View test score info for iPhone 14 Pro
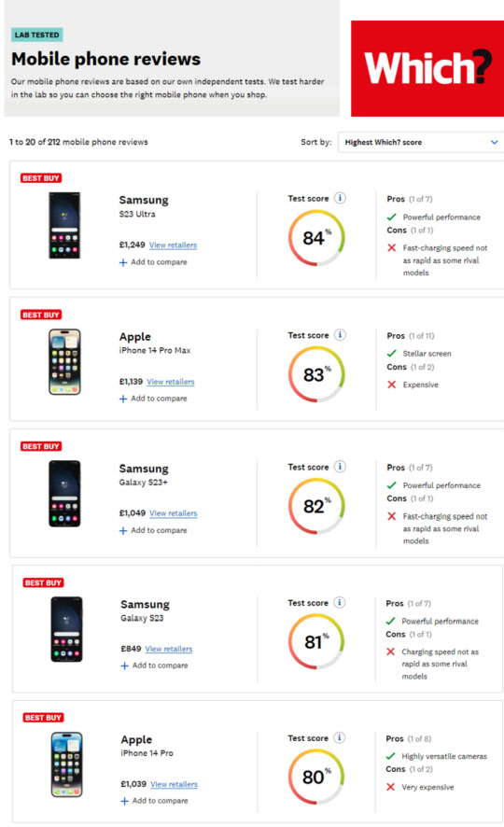The width and height of the screenshot is (504, 827). coord(340,738)
